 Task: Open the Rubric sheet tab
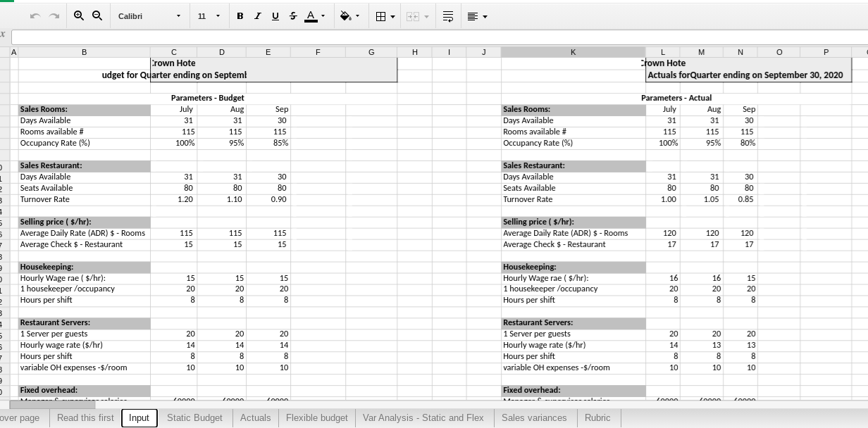pyautogui.click(x=597, y=417)
